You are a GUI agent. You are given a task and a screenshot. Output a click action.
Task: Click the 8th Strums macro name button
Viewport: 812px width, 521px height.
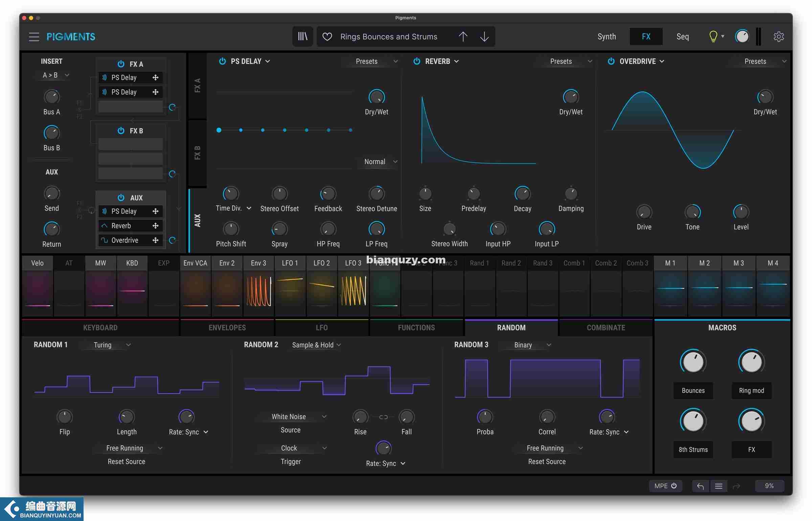point(693,450)
